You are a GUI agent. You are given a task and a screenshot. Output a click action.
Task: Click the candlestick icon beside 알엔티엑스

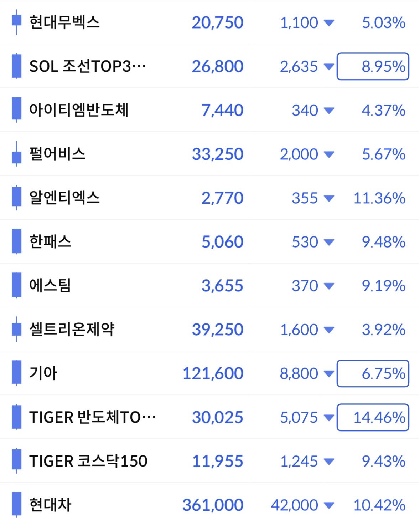[16, 198]
